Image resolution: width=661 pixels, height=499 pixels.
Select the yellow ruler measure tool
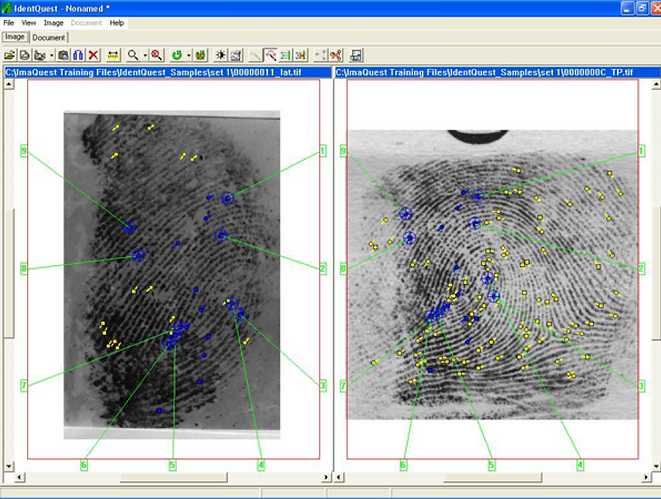[x=113, y=55]
